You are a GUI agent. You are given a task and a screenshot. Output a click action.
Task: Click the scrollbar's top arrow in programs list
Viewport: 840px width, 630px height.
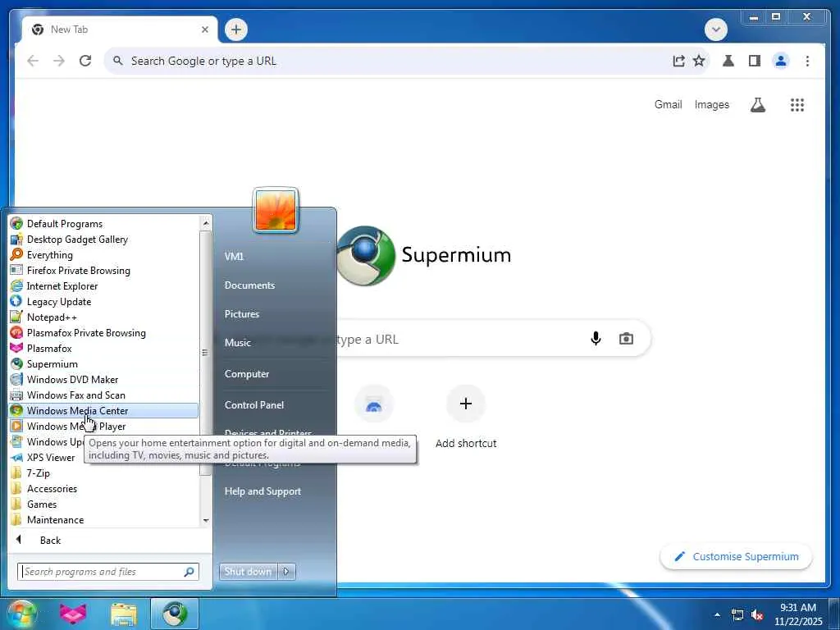[x=206, y=222]
